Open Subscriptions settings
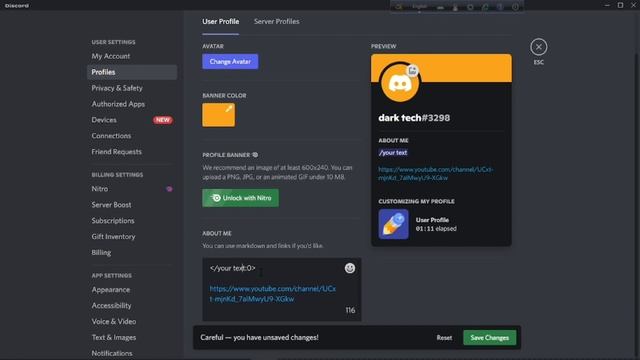 [132, 221]
